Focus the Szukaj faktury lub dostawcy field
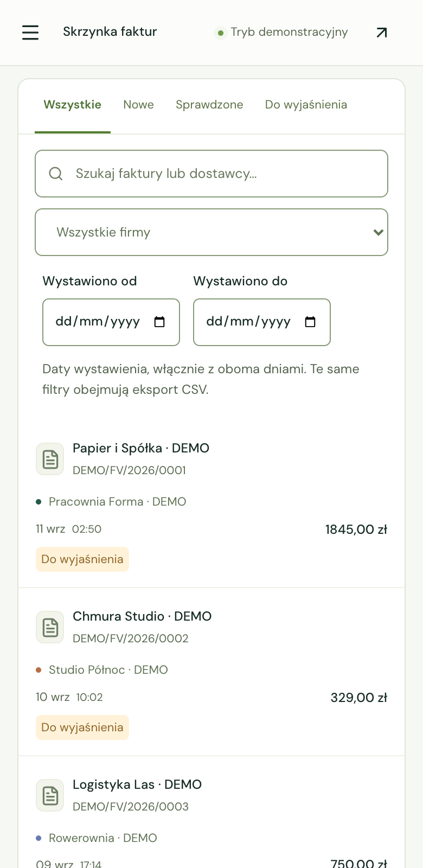Viewport: 423px width, 868px height. (x=211, y=174)
